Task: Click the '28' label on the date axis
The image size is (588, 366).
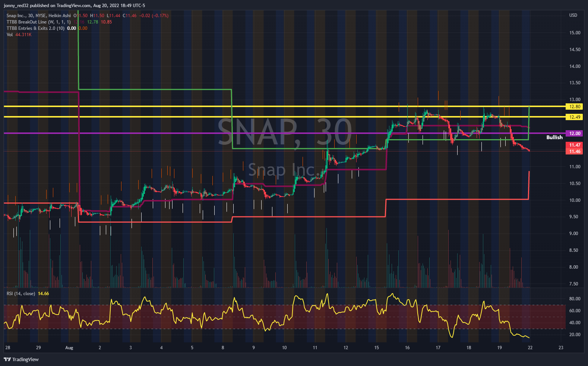Action: 8,348
